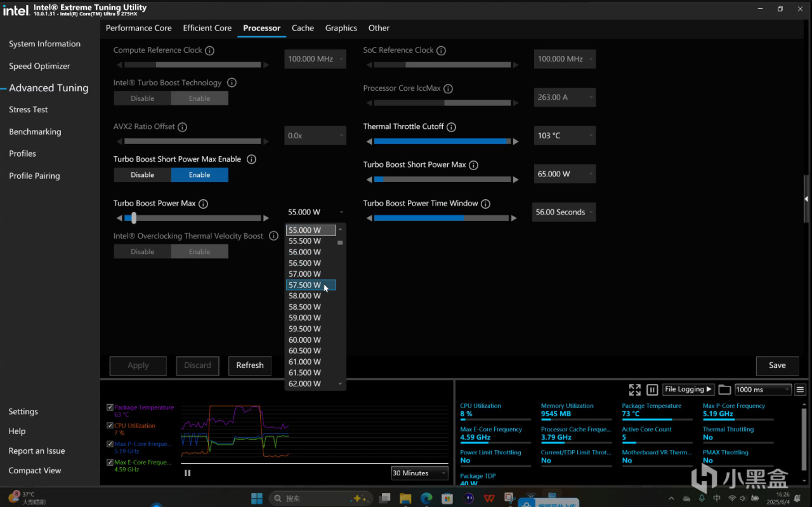Nudge Thermal Throttle Cutoff up with right arrow

tap(516, 142)
